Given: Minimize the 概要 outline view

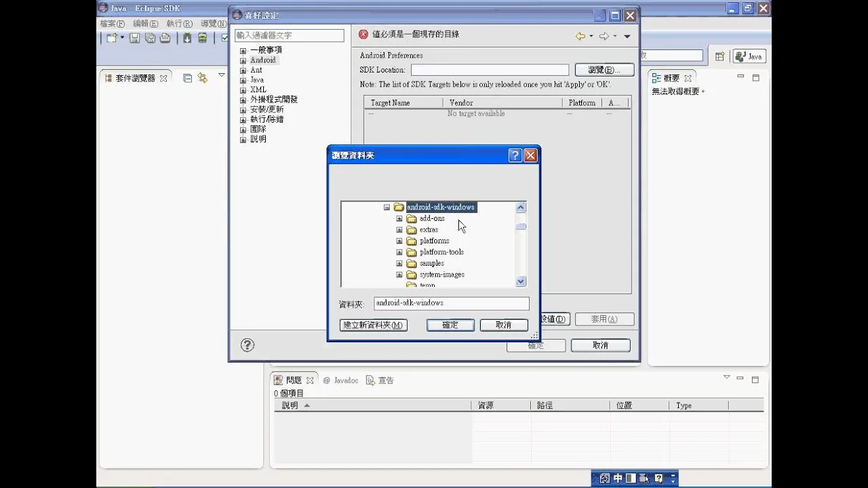Looking at the screenshot, I should (741, 77).
